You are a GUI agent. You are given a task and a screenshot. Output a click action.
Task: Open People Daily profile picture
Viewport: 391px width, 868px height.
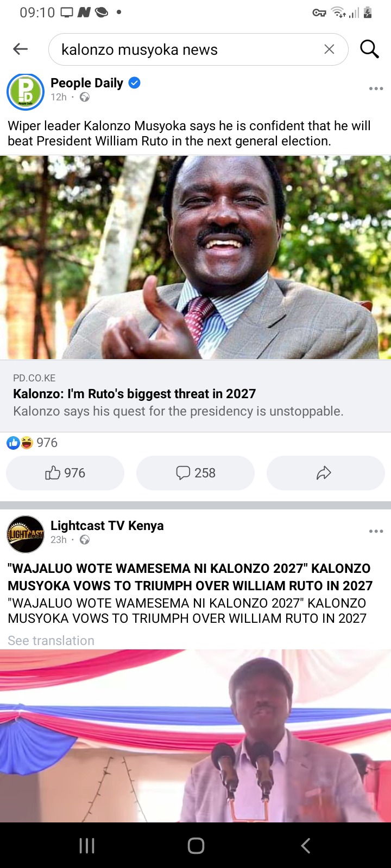(x=25, y=91)
